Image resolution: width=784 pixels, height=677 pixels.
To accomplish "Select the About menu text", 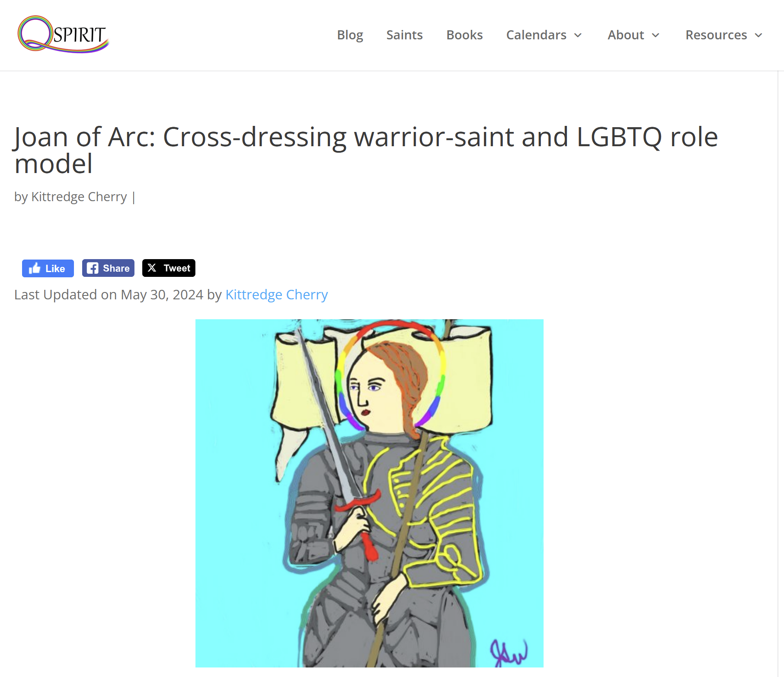I will point(626,35).
